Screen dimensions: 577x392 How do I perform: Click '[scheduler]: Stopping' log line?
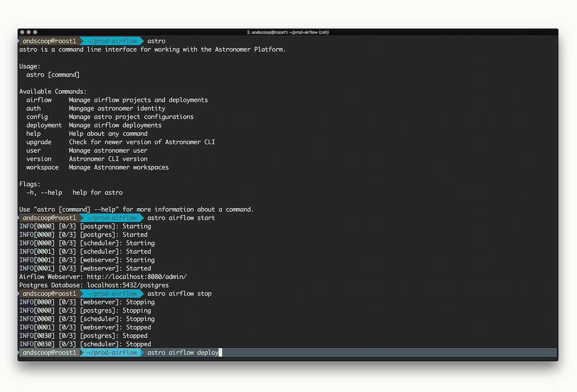[87, 319]
